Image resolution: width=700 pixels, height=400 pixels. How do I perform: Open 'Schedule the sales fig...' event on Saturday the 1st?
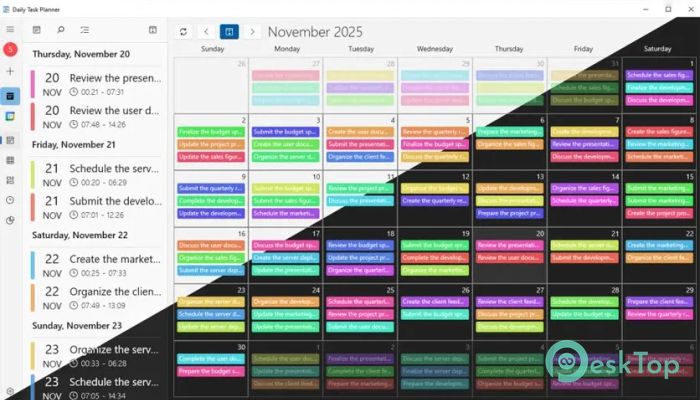(659, 75)
